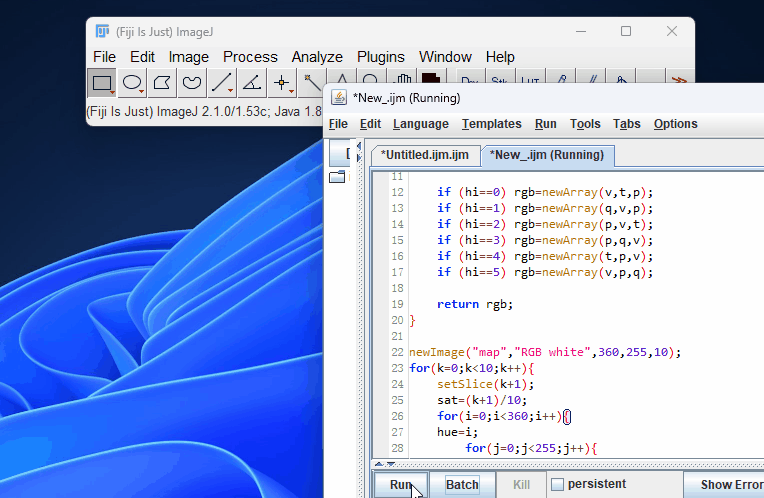Click line 'if (hi==3) rgb=newArray(p,q,v);'

545,240
